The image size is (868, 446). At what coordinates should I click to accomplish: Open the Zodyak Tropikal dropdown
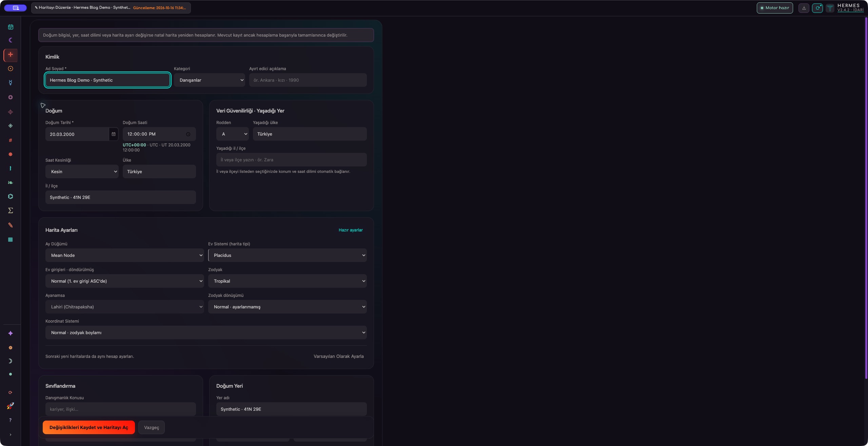[288, 281]
